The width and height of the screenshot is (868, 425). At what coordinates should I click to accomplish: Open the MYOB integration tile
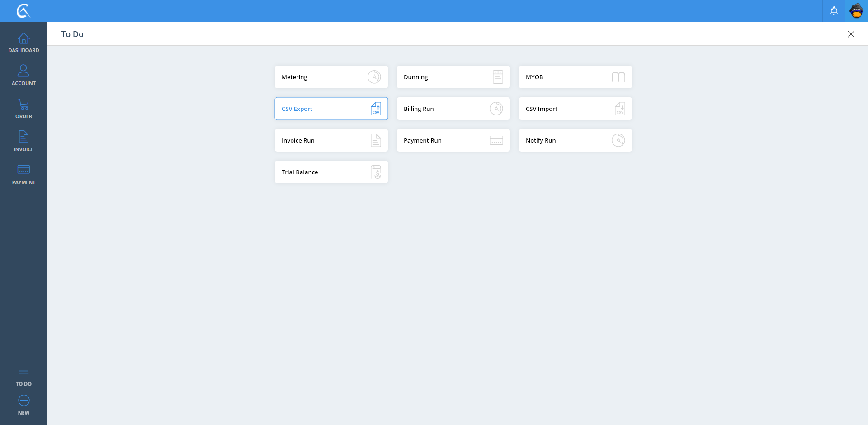click(575, 77)
